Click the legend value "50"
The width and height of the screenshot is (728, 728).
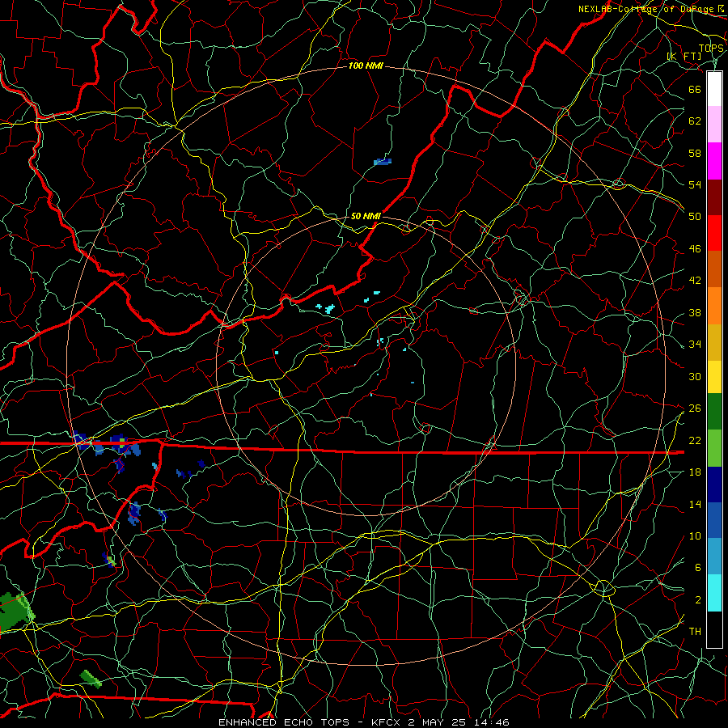tap(695, 216)
